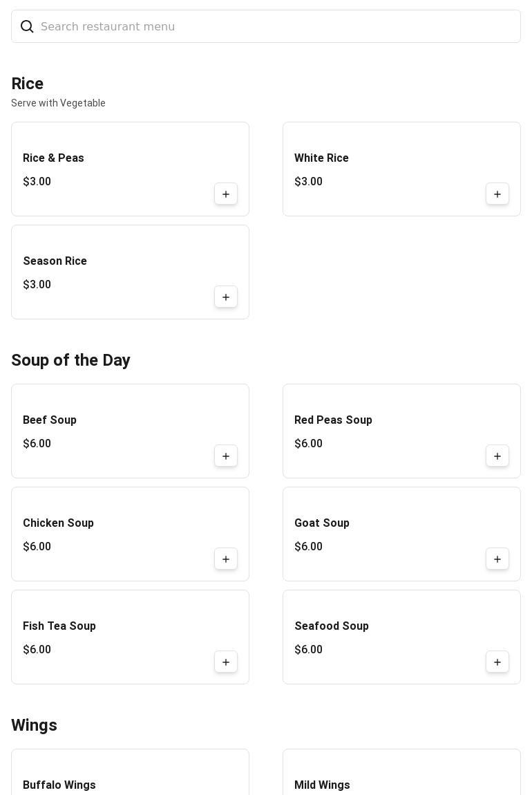Click the Season Rice item name
Viewport: 532px width, 795px height.
tap(55, 261)
